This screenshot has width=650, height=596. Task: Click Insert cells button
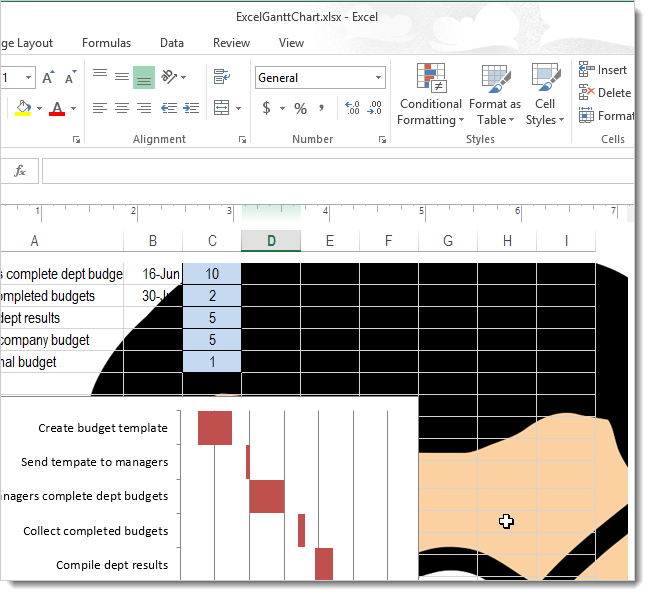pos(603,70)
